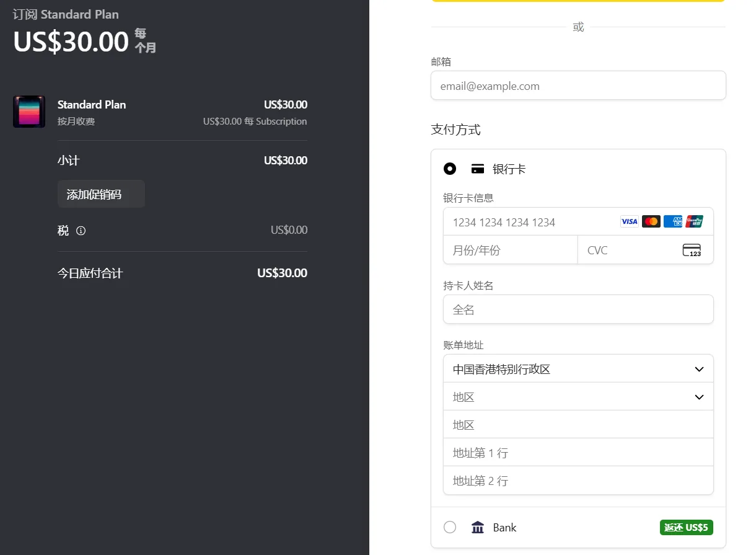
Task: Select the Bank payment radio button
Action: tap(449, 527)
